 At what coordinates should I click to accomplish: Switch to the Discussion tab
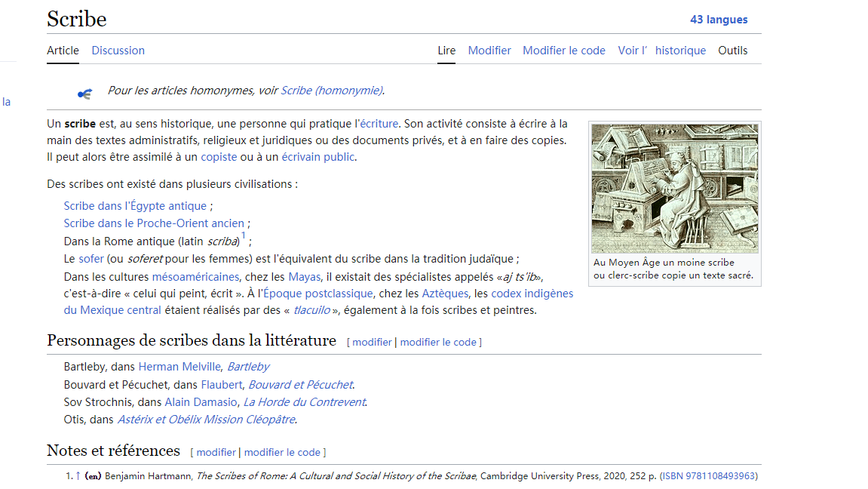tap(118, 51)
